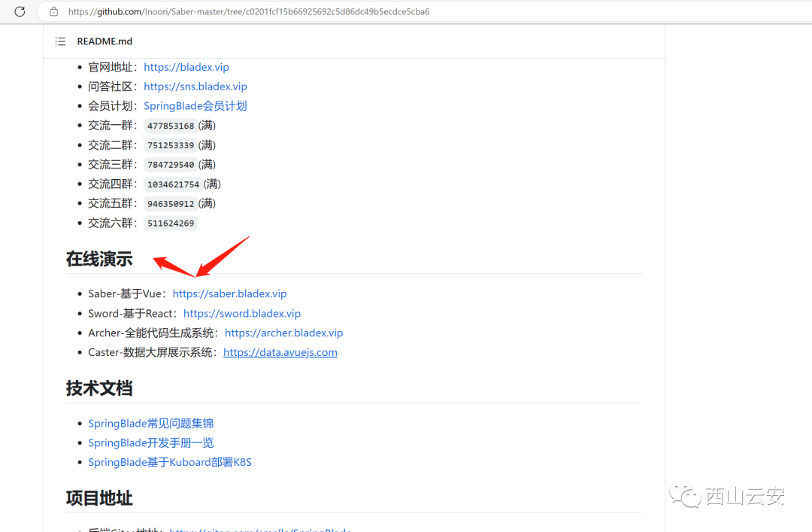Open SpringBlade开发手册一览 link
This screenshot has height=532, width=812.
(x=150, y=442)
